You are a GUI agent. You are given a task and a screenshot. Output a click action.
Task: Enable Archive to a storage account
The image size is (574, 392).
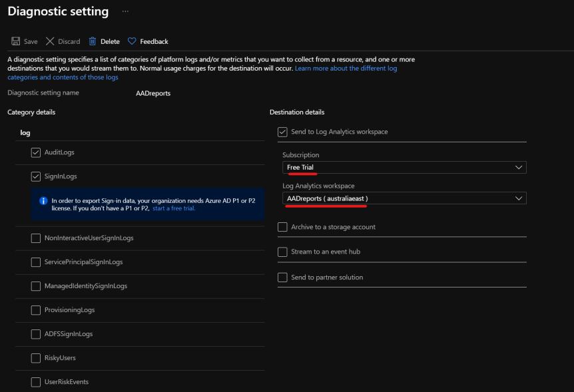point(282,227)
